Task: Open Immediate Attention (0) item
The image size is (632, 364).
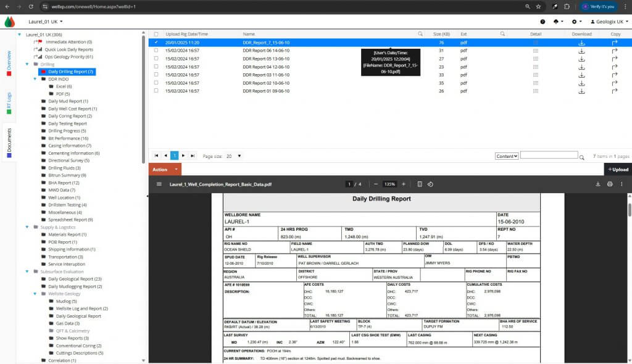Action: pos(69,42)
